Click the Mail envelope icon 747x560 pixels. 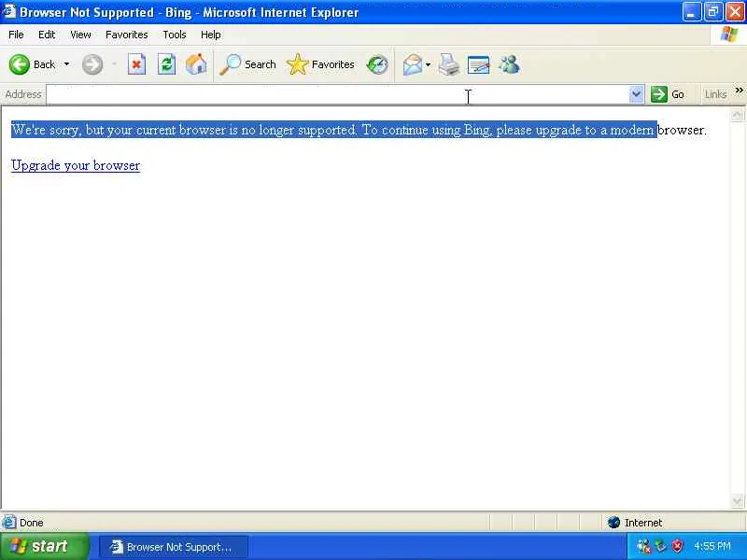(x=412, y=64)
